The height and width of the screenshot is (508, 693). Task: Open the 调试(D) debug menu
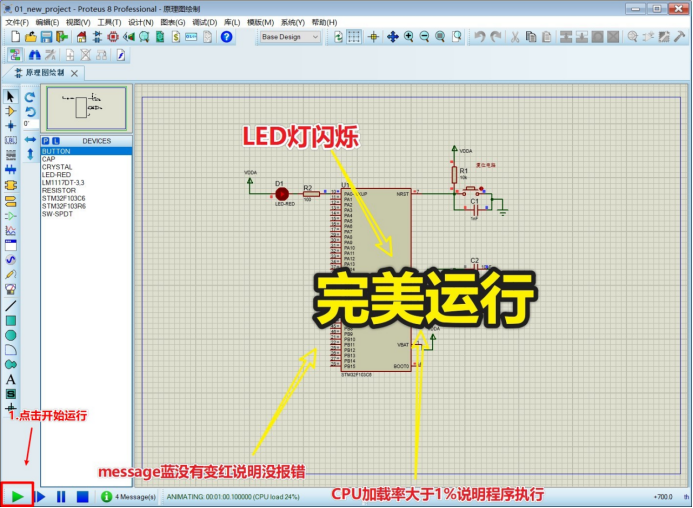[x=205, y=22]
